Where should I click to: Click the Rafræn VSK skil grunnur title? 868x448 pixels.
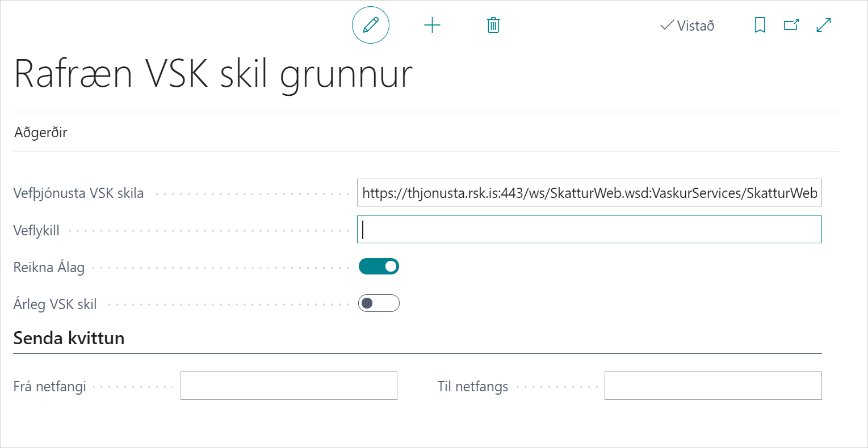pyautogui.click(x=213, y=74)
